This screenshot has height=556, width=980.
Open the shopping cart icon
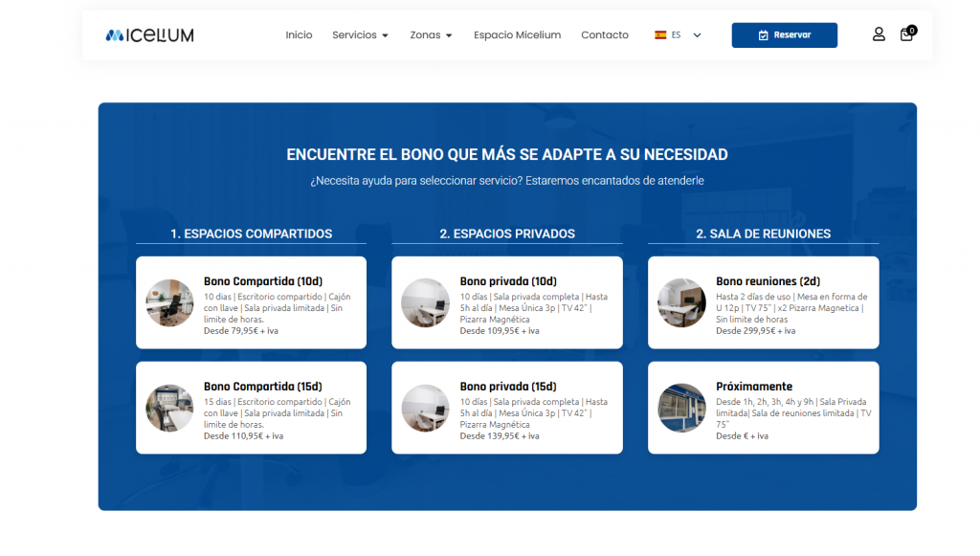(905, 35)
